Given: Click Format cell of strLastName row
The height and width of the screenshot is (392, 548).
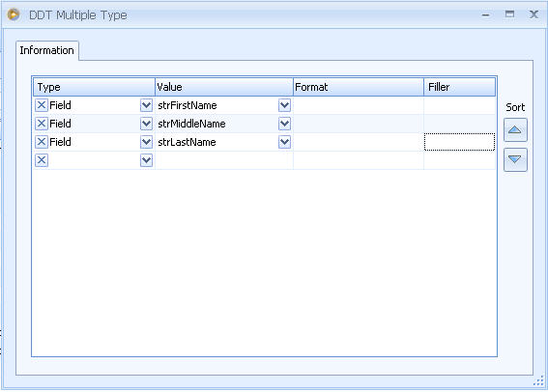Looking at the screenshot, I should (359, 142).
